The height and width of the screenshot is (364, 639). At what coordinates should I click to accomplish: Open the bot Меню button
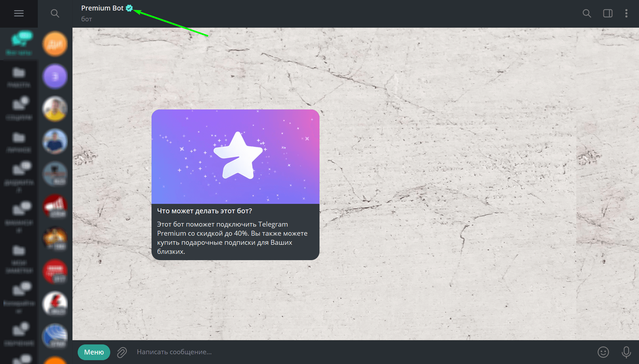pyautogui.click(x=94, y=352)
